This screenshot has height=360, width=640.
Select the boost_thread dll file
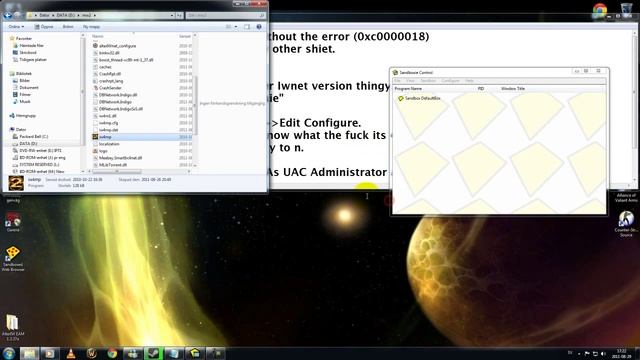point(123,60)
